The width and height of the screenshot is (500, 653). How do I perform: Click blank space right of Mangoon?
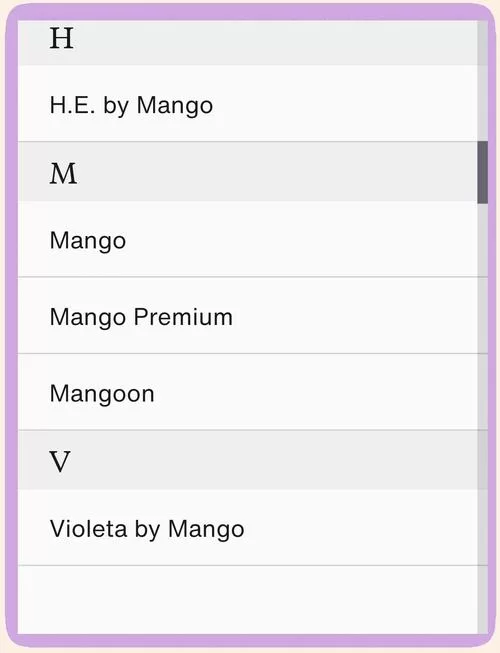(316, 392)
